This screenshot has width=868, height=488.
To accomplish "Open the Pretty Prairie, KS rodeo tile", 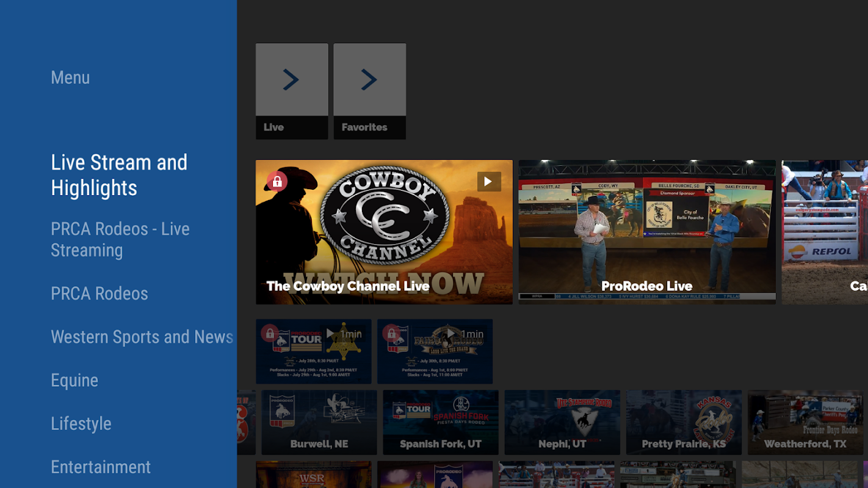I will [684, 423].
